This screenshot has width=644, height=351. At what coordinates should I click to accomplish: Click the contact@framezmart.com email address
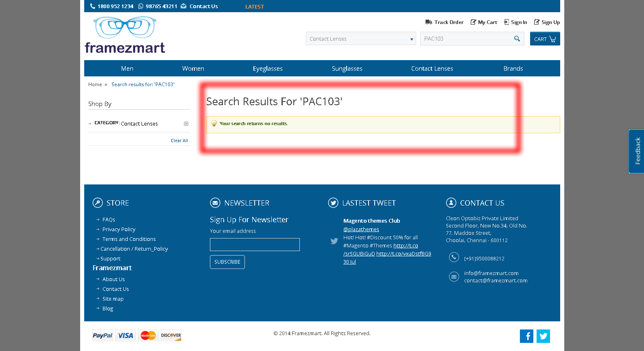(496, 281)
